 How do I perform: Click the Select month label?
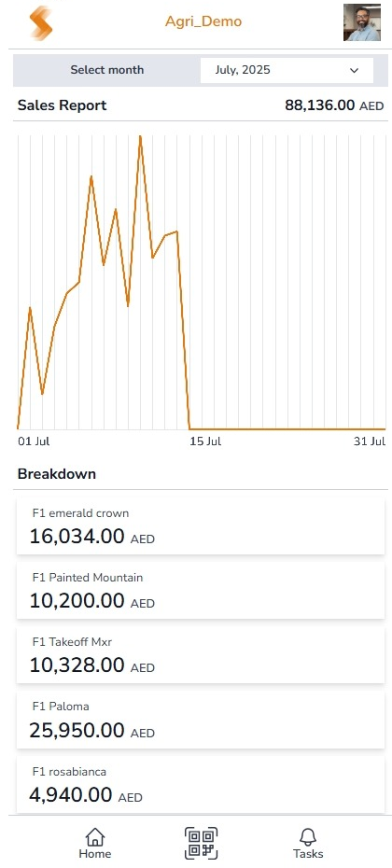click(106, 70)
